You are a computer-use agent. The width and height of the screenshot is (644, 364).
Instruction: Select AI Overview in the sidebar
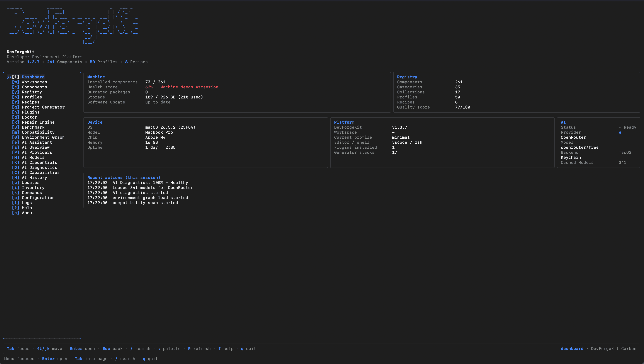coord(31,147)
